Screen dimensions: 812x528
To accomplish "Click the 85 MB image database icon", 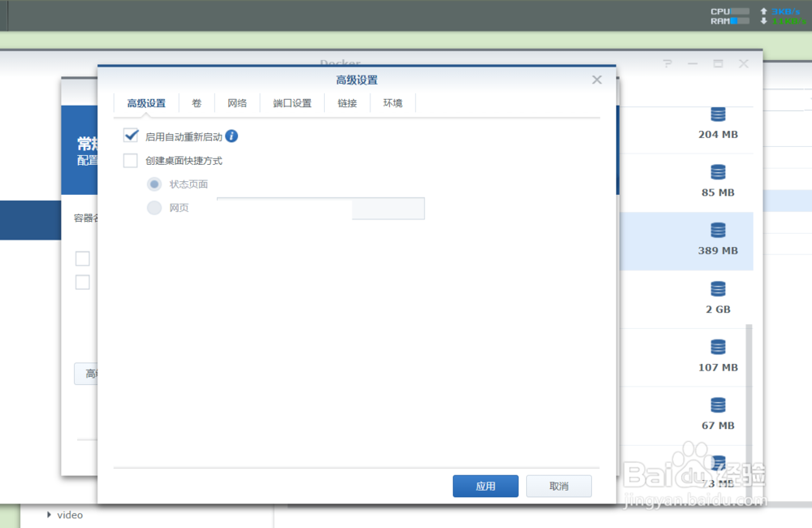I will (718, 172).
